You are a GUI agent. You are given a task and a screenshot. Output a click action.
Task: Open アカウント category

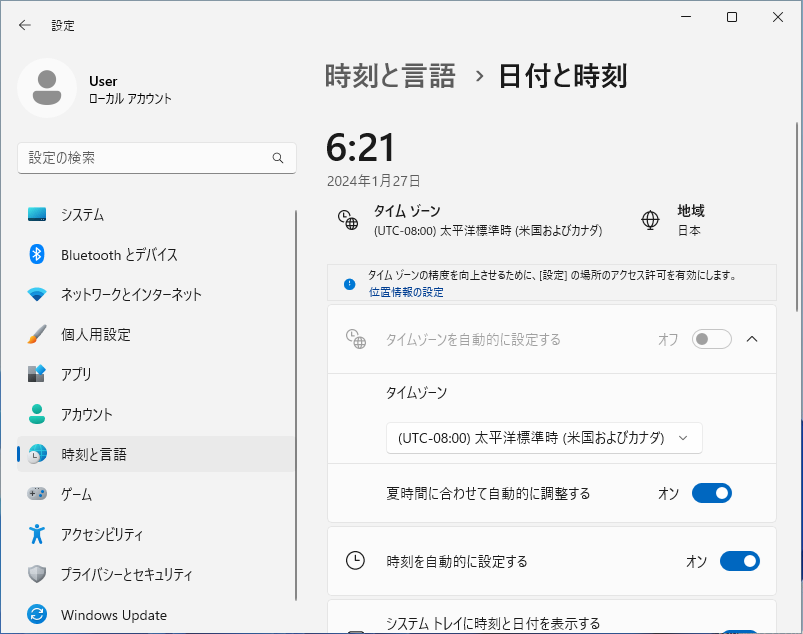156,414
